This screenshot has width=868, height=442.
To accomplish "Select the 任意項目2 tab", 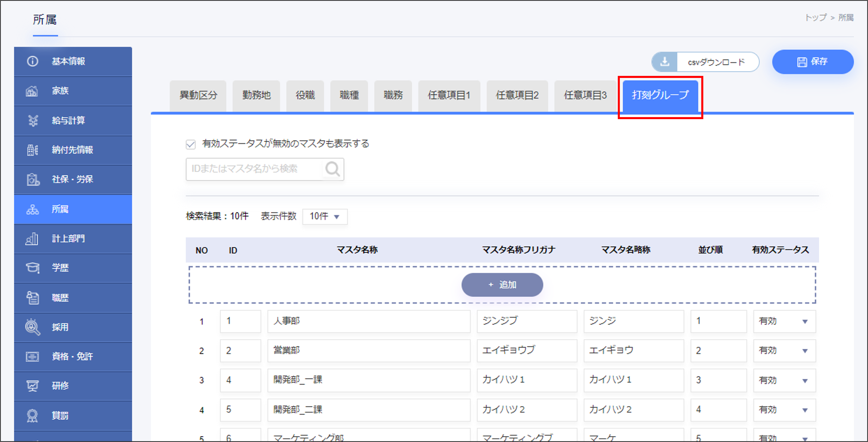I will click(x=517, y=96).
